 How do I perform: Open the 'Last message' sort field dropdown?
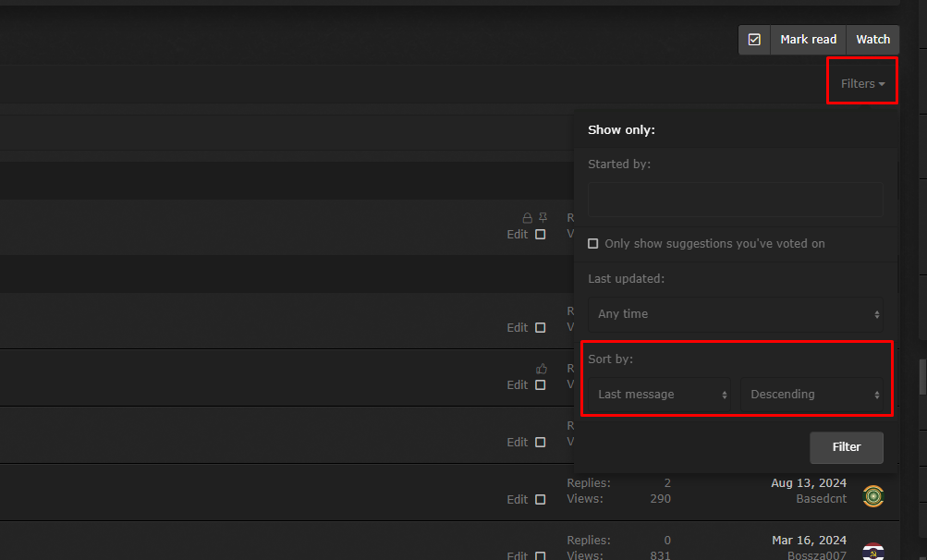point(659,395)
